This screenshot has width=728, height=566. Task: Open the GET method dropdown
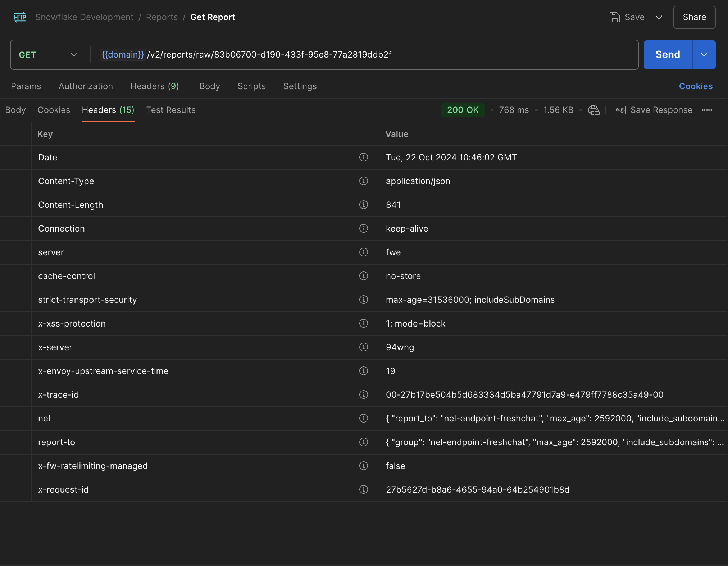coord(48,55)
